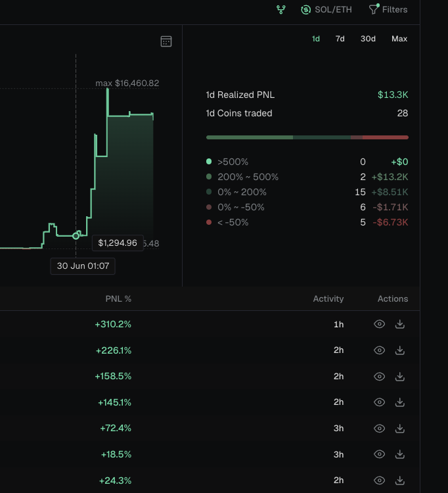Open the Filters panel
This screenshot has width=448, height=493.
[x=388, y=9]
